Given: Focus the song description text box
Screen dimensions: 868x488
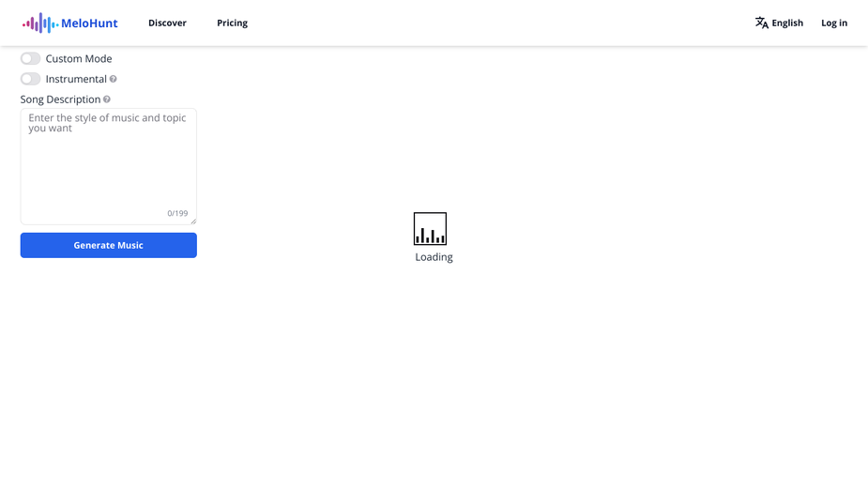Looking at the screenshot, I should pyautogui.click(x=108, y=160).
